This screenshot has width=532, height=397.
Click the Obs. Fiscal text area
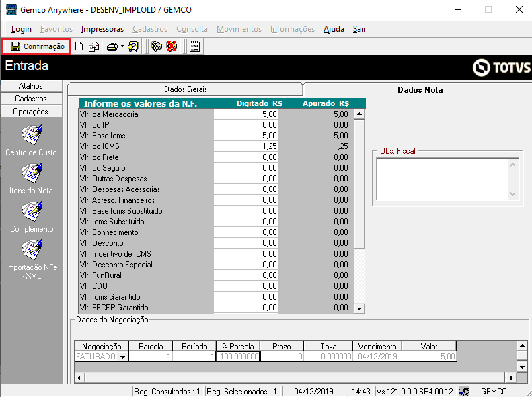pos(443,179)
